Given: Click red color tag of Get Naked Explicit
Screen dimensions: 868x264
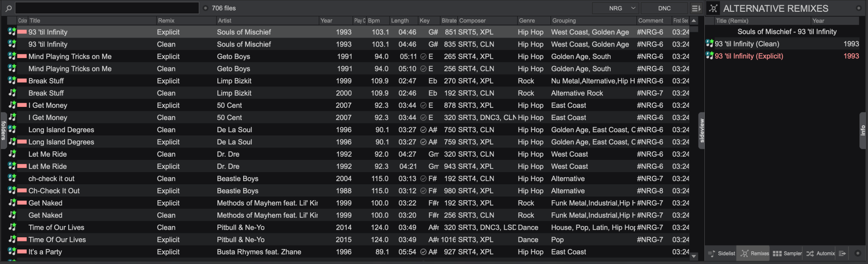Looking at the screenshot, I should [22, 203].
